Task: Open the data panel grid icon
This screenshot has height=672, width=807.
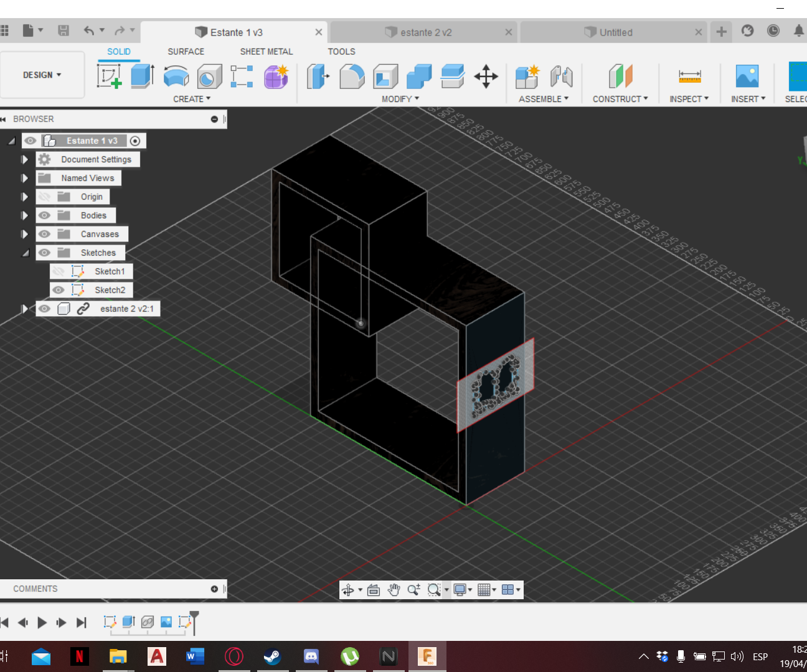Action: coord(4,30)
